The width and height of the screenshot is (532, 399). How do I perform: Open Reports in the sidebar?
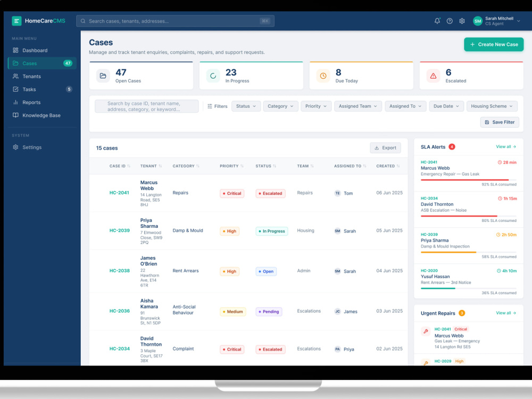(x=42, y=102)
